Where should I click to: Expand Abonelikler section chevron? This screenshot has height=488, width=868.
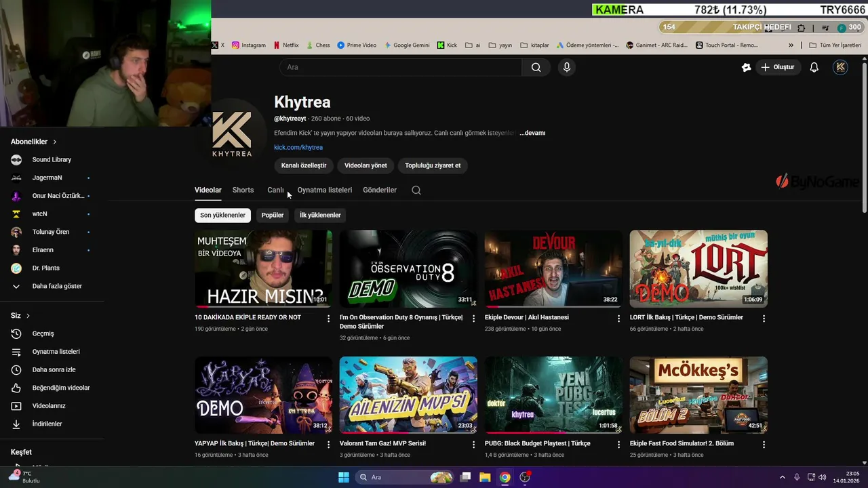coord(54,142)
